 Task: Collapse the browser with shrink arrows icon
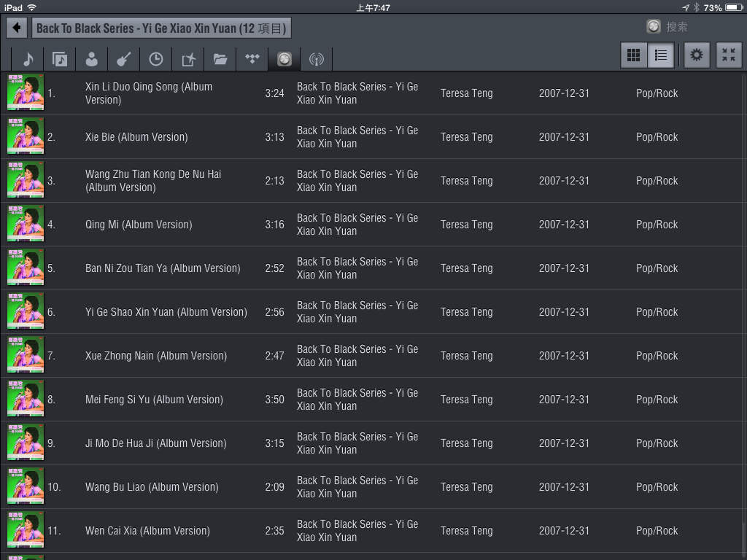(x=728, y=55)
